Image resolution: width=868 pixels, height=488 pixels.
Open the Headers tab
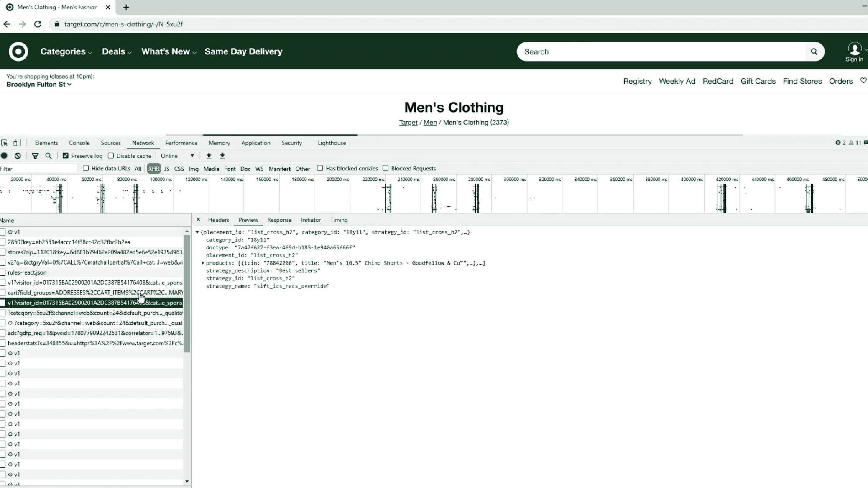(x=219, y=220)
